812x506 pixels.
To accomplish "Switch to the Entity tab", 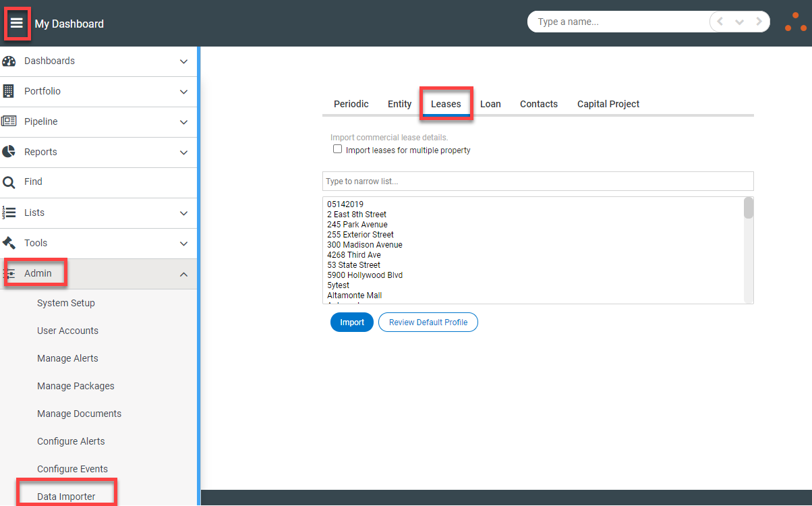I will point(399,104).
